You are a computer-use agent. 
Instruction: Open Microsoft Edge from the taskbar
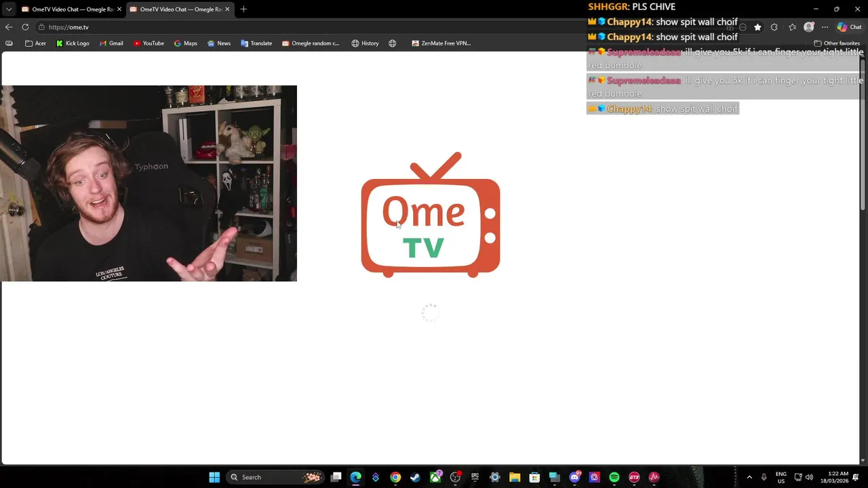coord(355,477)
